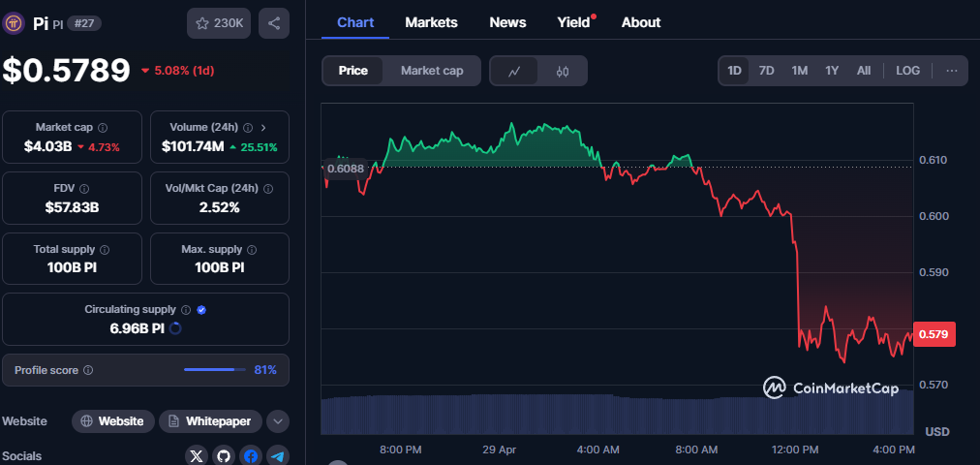Select the Price chart toggle
This screenshot has width=980, height=465.
click(353, 71)
